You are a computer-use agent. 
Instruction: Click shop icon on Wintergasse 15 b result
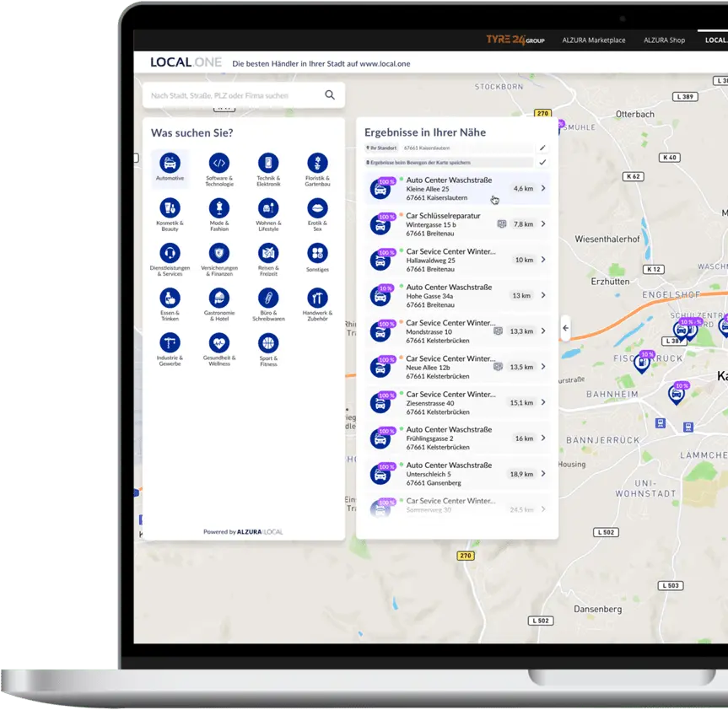pyautogui.click(x=502, y=224)
